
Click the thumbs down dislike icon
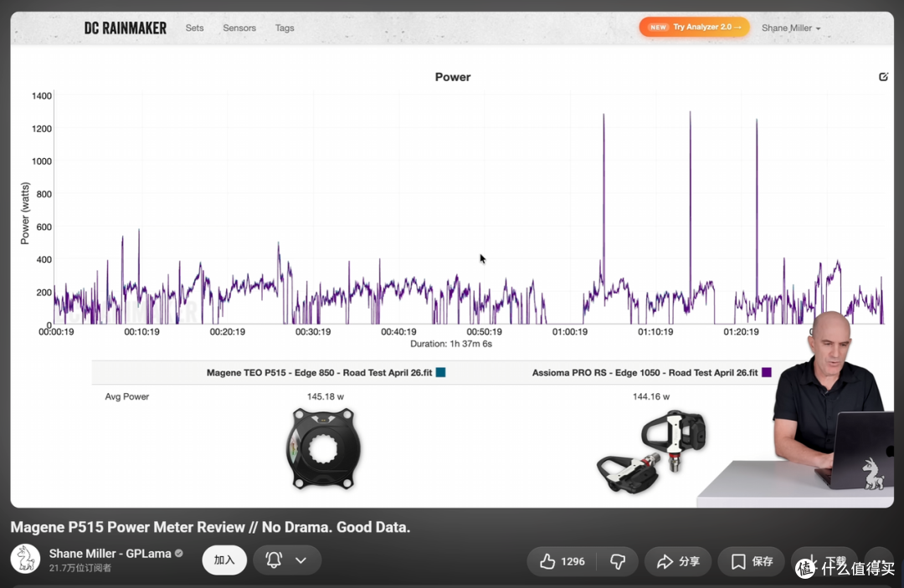pyautogui.click(x=618, y=561)
